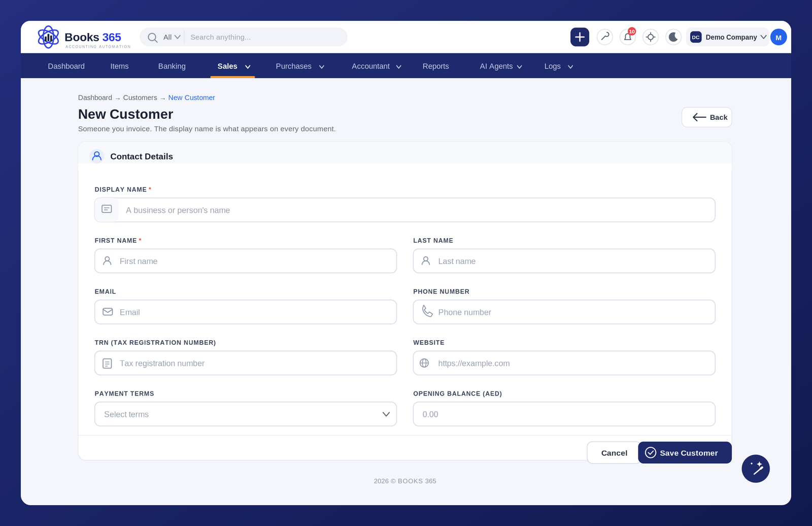Open notifications bell with 10 badge
The width and height of the screenshot is (812, 526).
tap(628, 37)
